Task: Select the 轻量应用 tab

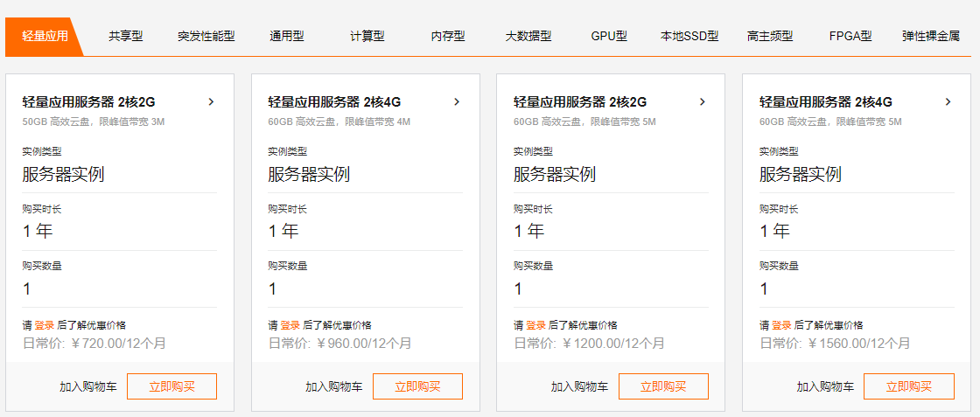Action: pos(45,36)
